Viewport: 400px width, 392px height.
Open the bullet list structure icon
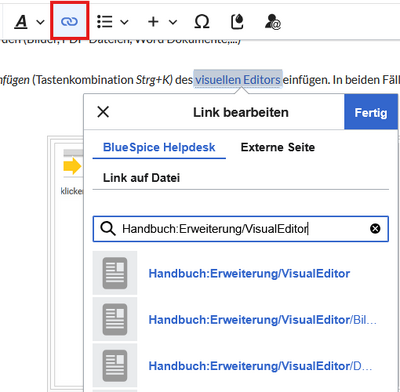click(105, 22)
